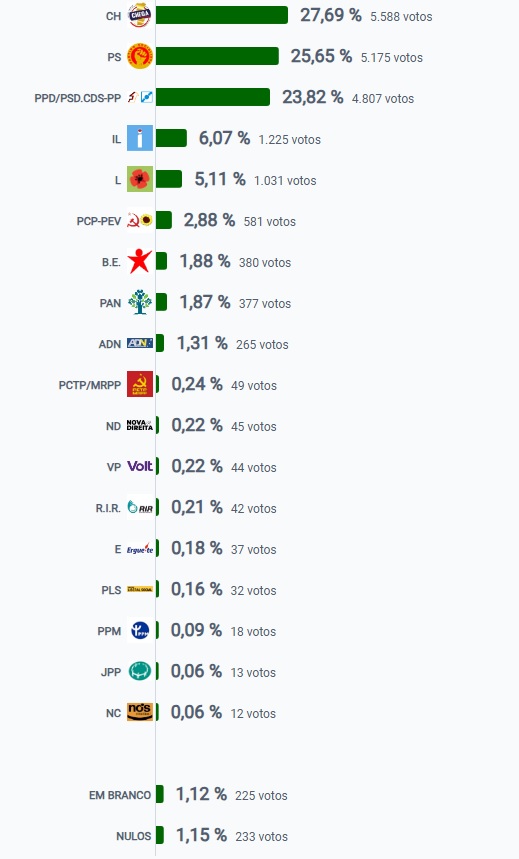Click the NULOS 1,15 % percentage
The width and height of the screenshot is (519, 859).
pyautogui.click(x=201, y=835)
